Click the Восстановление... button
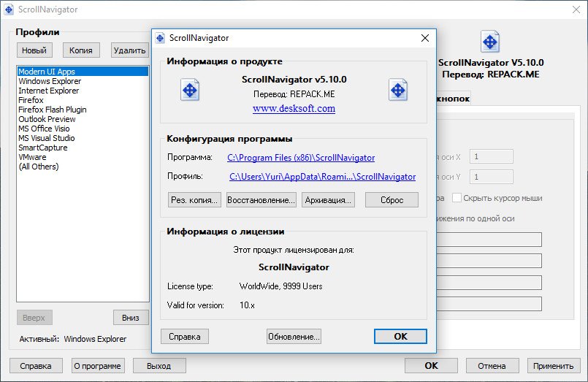This screenshot has height=382, width=588. point(261,200)
